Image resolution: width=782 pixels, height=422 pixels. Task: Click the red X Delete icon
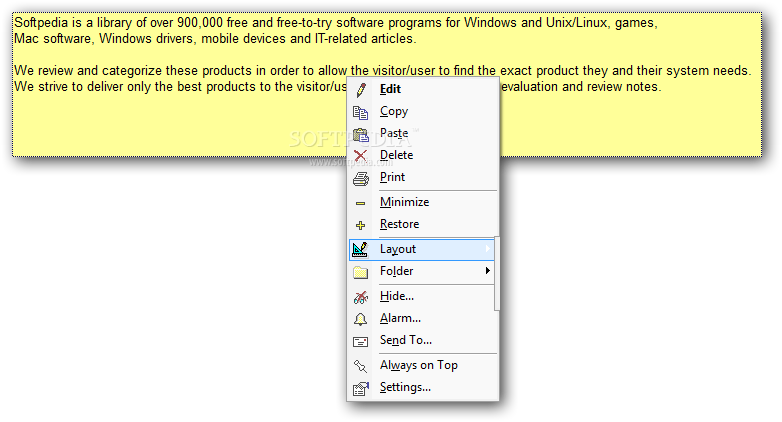click(361, 156)
